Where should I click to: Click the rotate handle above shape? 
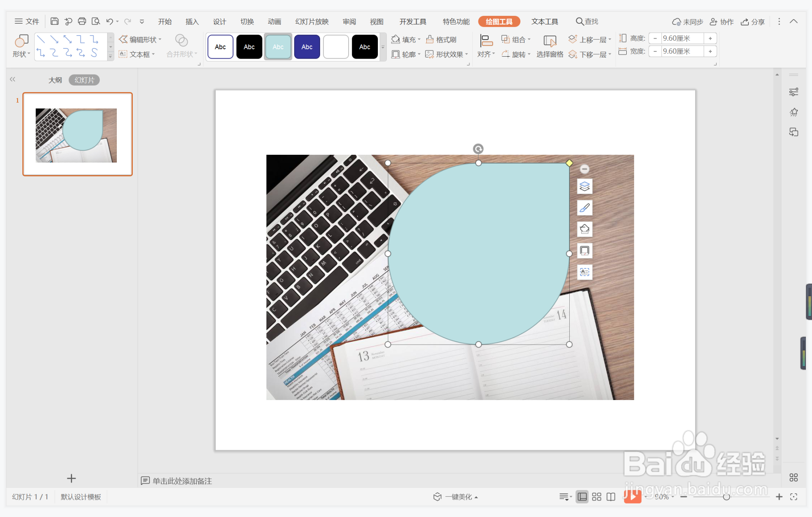(478, 149)
